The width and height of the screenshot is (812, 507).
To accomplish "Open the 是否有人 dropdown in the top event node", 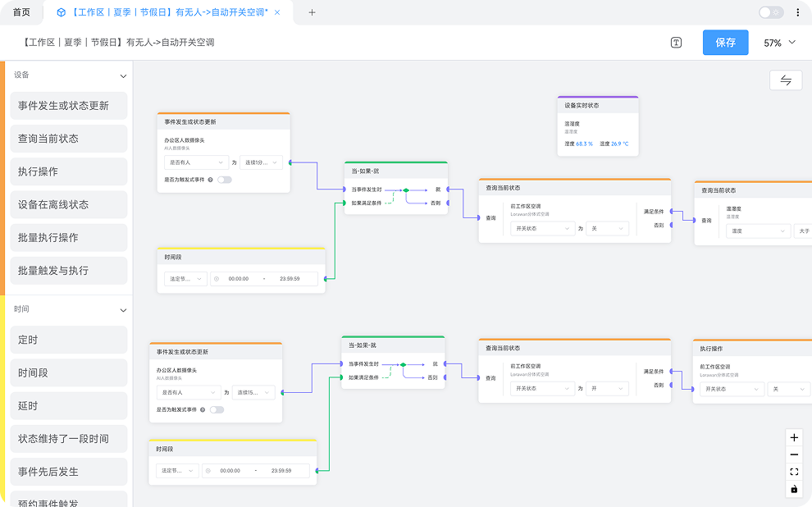I will pyautogui.click(x=196, y=162).
